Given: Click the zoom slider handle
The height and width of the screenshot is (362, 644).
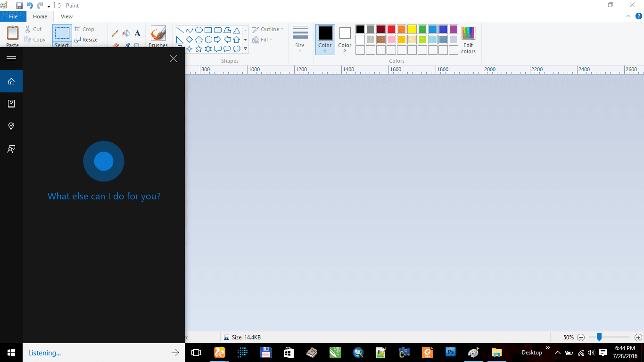Looking at the screenshot, I should click(x=599, y=337).
